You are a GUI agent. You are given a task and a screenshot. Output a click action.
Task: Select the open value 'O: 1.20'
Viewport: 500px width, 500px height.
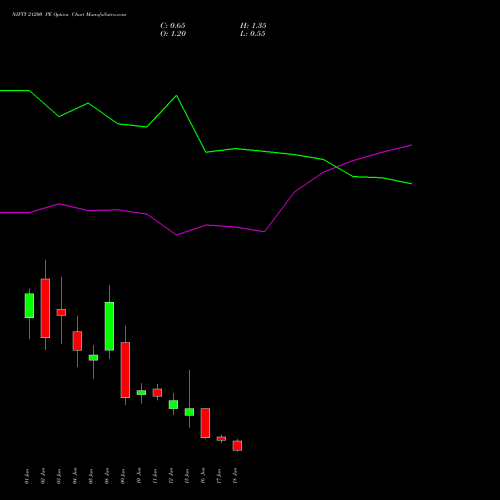[x=173, y=34]
